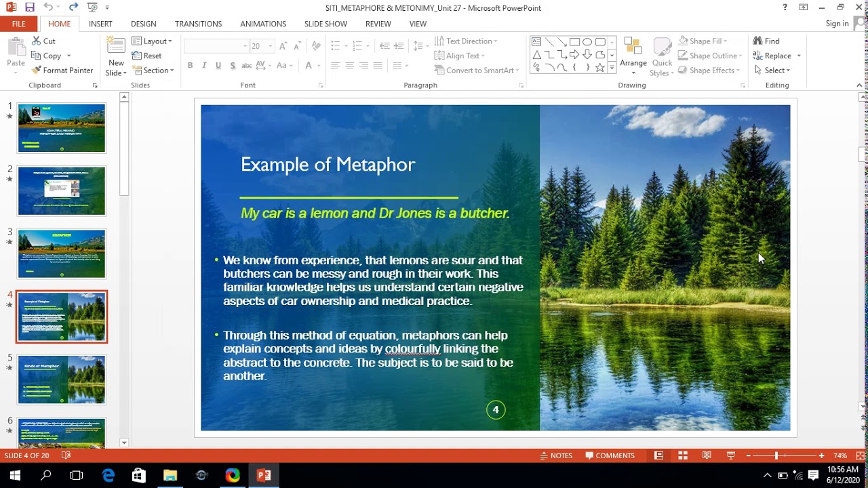Viewport: 868px width, 488px height.
Task: Click the Reset slide button
Action: tap(147, 56)
